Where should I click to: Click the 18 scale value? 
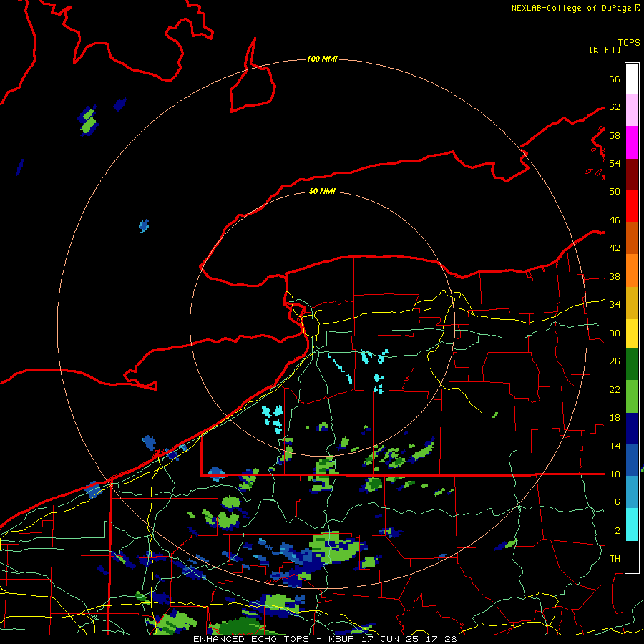615,418
